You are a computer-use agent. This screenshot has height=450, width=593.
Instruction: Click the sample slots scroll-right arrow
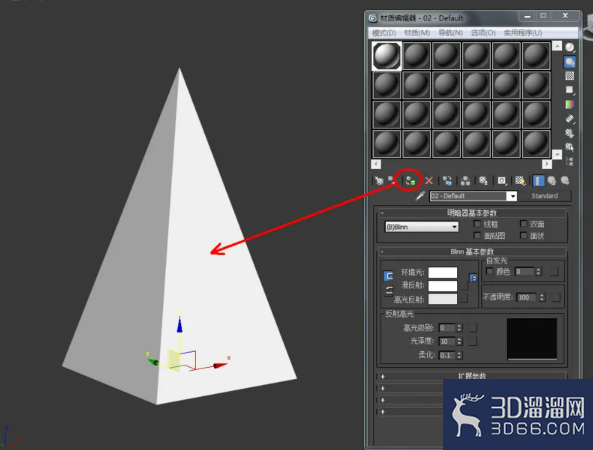547,164
